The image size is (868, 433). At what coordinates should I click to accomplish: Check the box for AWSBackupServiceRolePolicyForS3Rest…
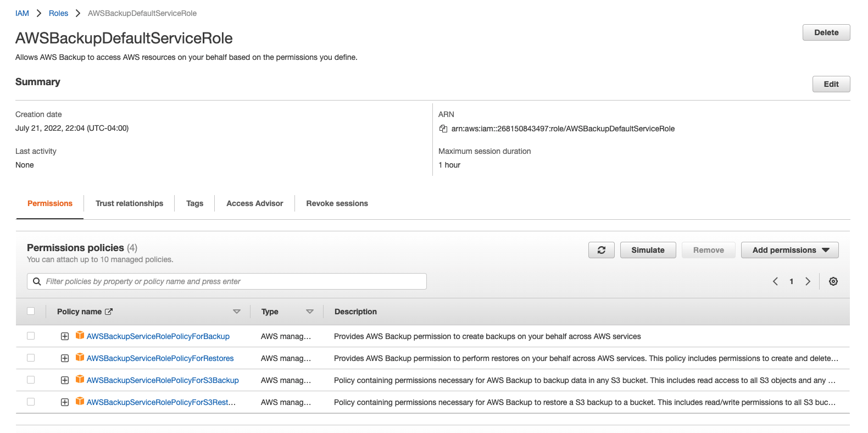[x=31, y=402]
